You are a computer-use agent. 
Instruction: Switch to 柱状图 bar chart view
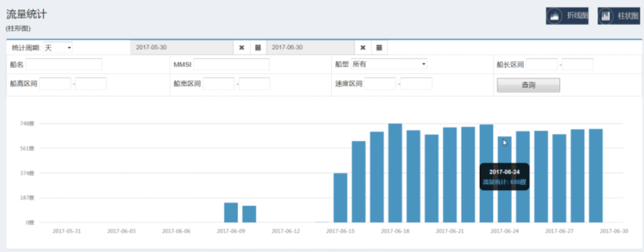pos(618,16)
